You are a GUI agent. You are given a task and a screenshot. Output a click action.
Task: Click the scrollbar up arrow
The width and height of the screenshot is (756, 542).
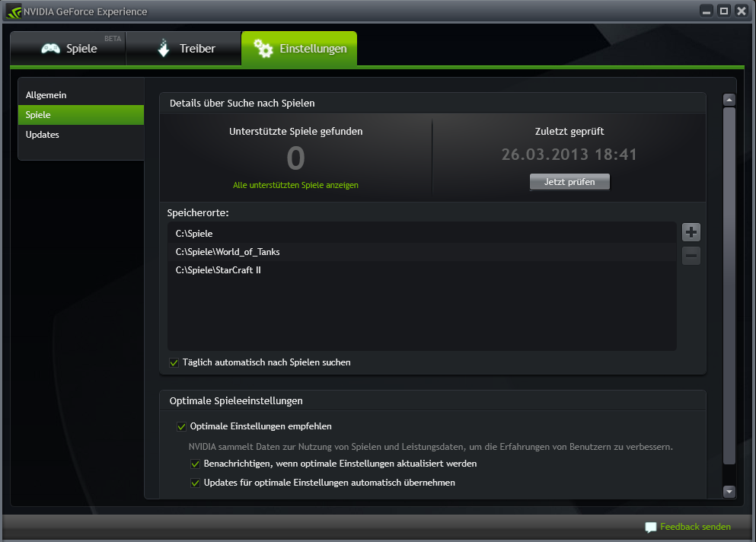(729, 100)
